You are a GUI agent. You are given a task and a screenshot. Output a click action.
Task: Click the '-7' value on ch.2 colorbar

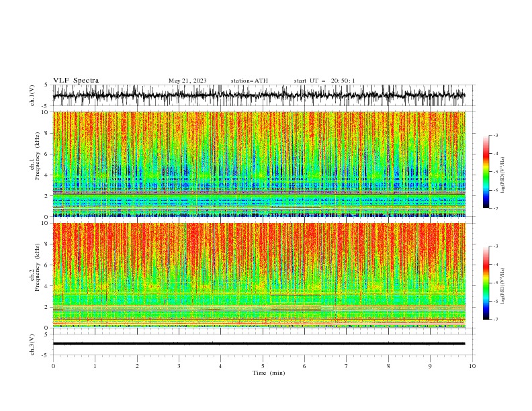(495, 320)
